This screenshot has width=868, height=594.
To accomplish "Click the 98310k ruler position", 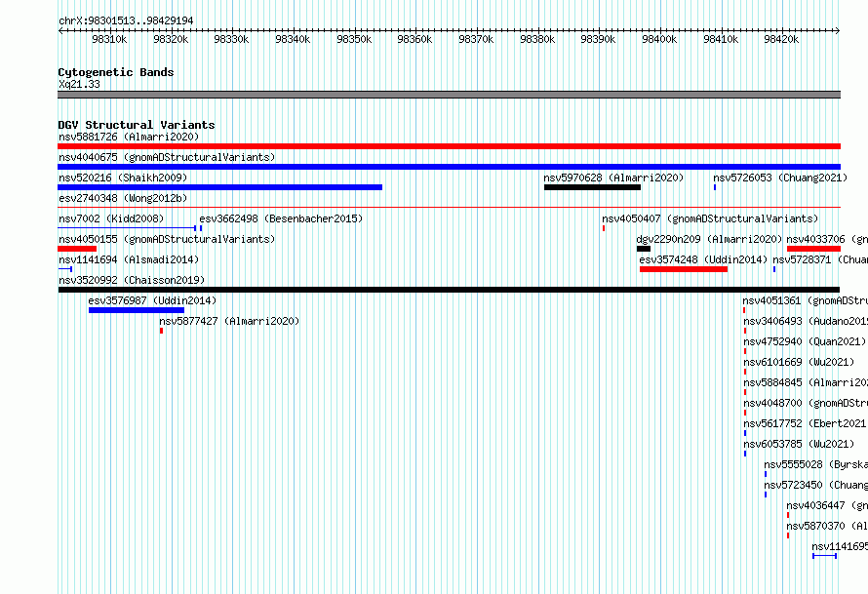I will tap(109, 39).
